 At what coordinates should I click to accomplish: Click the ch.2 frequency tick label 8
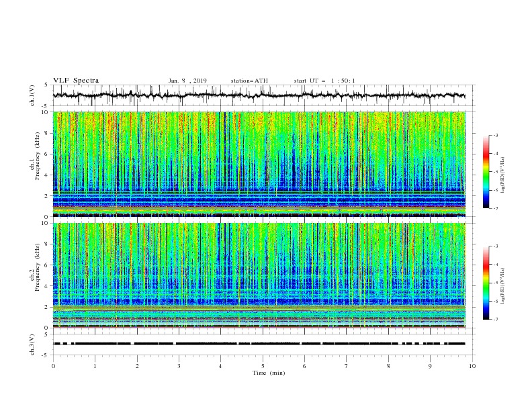coord(47,244)
